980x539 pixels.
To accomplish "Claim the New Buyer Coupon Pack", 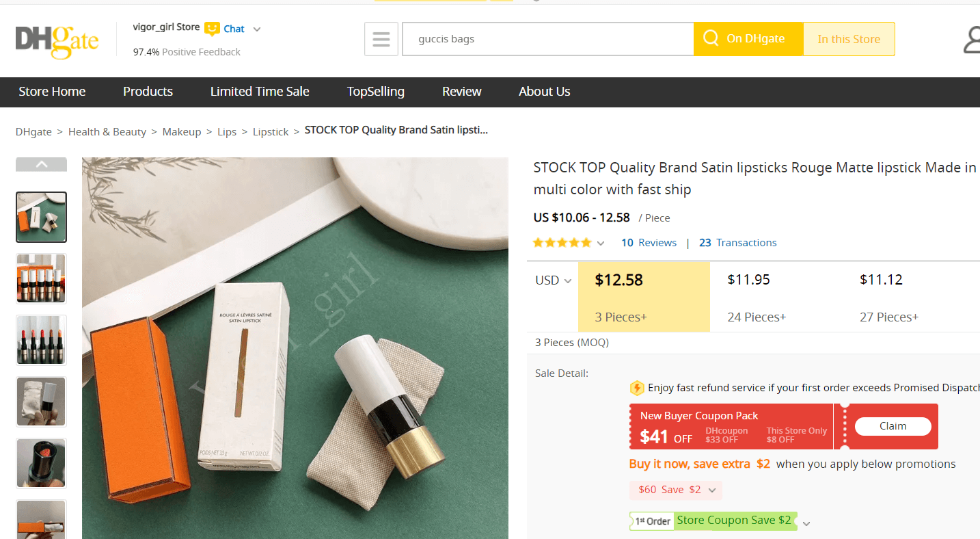I will click(x=893, y=426).
